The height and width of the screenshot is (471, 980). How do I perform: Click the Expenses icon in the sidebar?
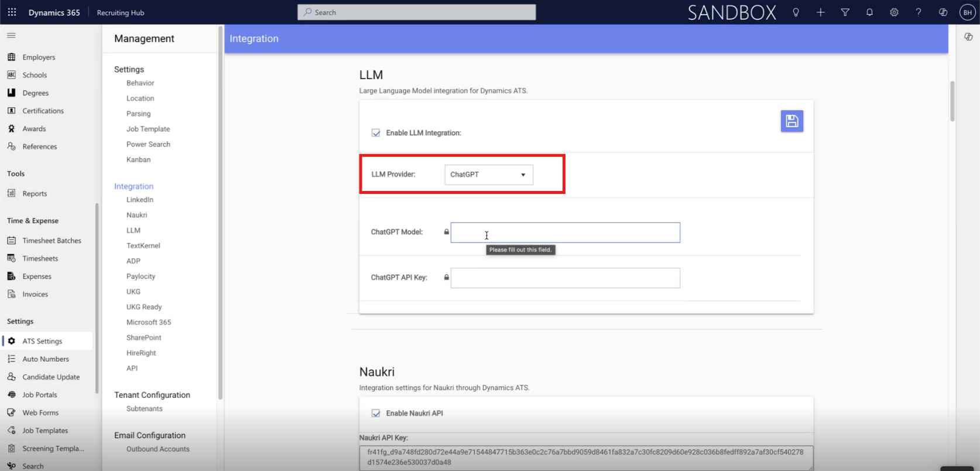coord(11,276)
